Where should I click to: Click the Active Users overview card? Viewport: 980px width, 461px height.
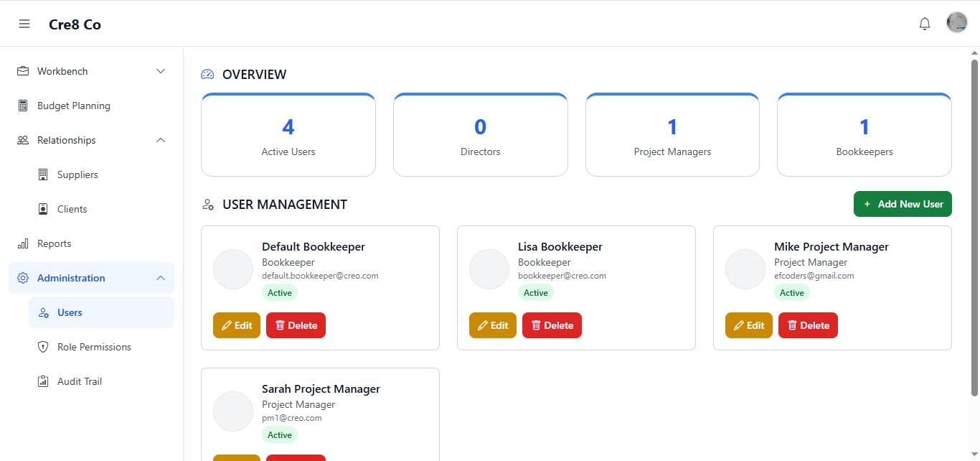288,135
